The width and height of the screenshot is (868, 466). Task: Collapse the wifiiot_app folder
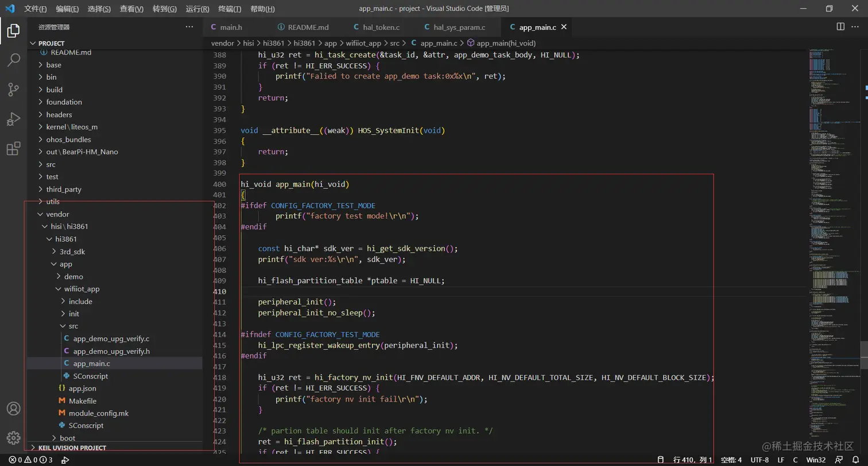click(x=115, y=288)
